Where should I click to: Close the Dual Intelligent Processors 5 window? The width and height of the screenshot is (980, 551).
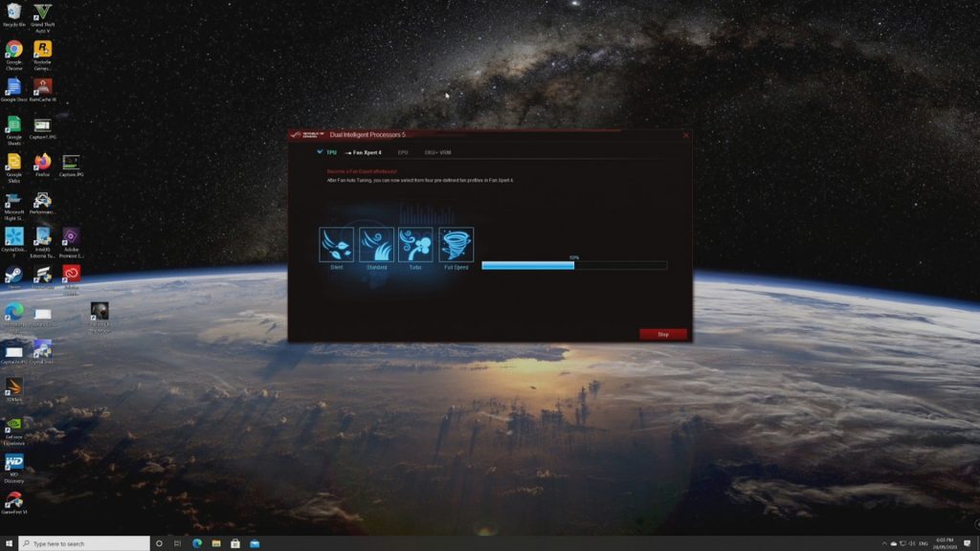[x=685, y=135]
